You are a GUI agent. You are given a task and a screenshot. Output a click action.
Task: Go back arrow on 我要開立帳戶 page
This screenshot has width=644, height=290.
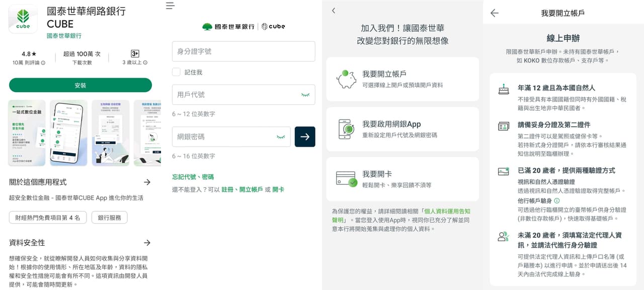[x=495, y=13]
